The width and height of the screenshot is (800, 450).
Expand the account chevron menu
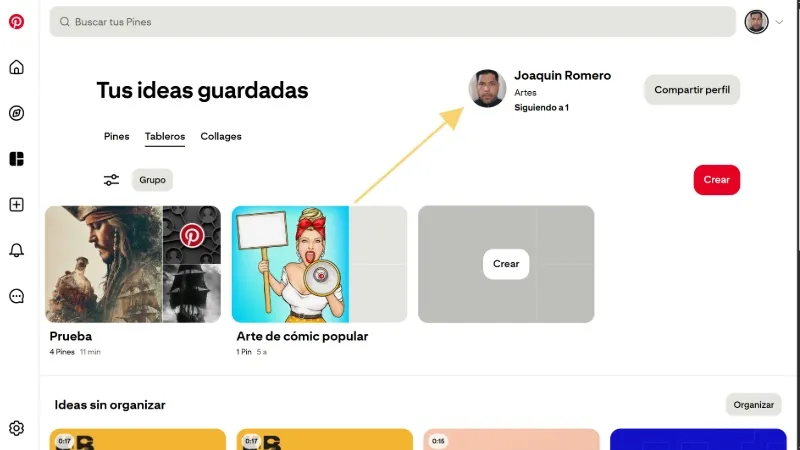point(779,22)
